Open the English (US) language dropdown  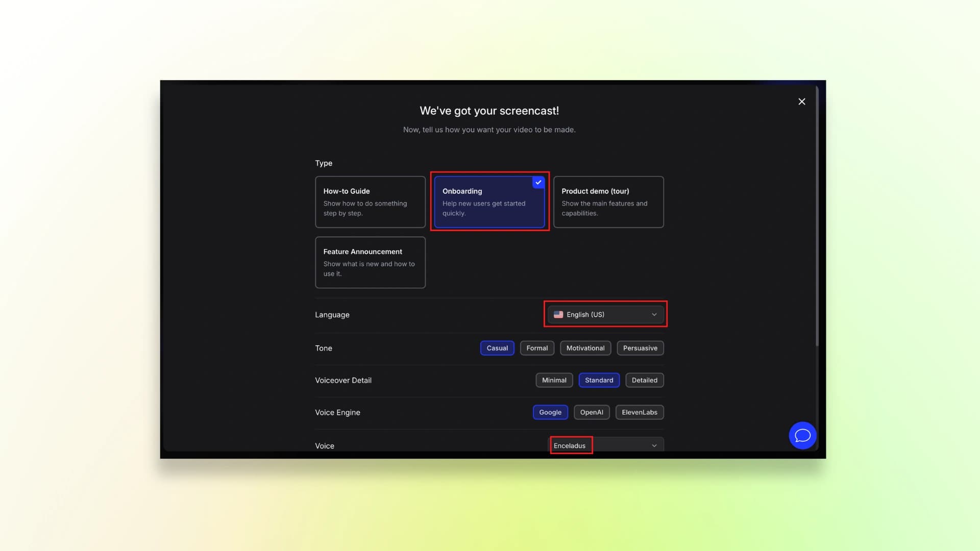[x=605, y=315]
